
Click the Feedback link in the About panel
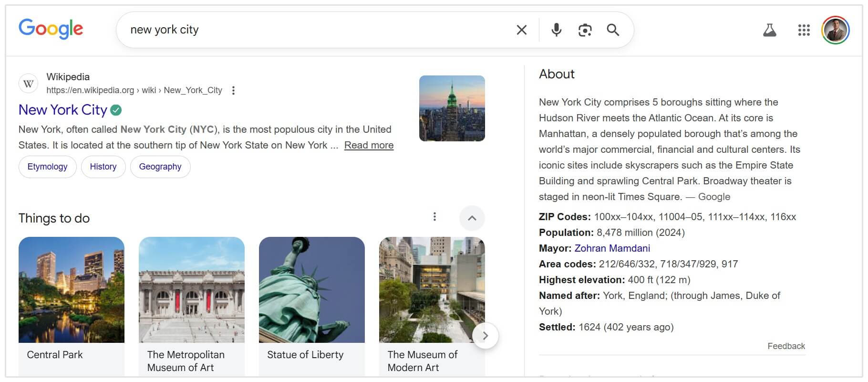pyautogui.click(x=785, y=346)
